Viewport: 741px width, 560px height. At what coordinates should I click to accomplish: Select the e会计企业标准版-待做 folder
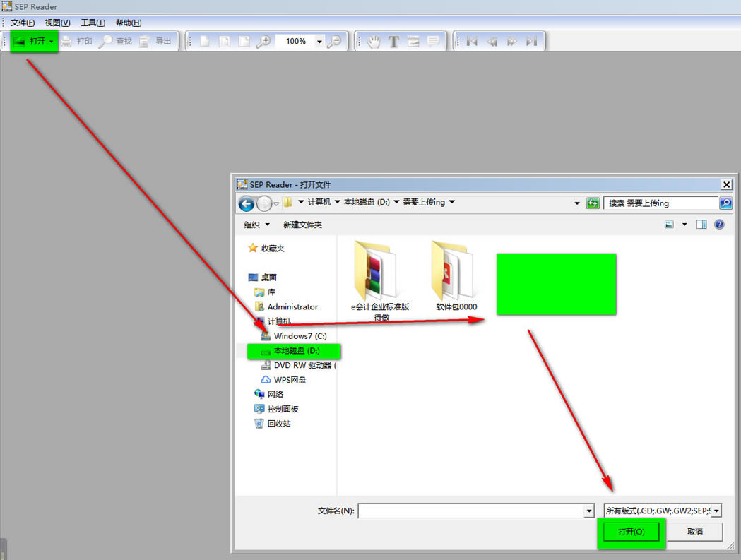379,281
